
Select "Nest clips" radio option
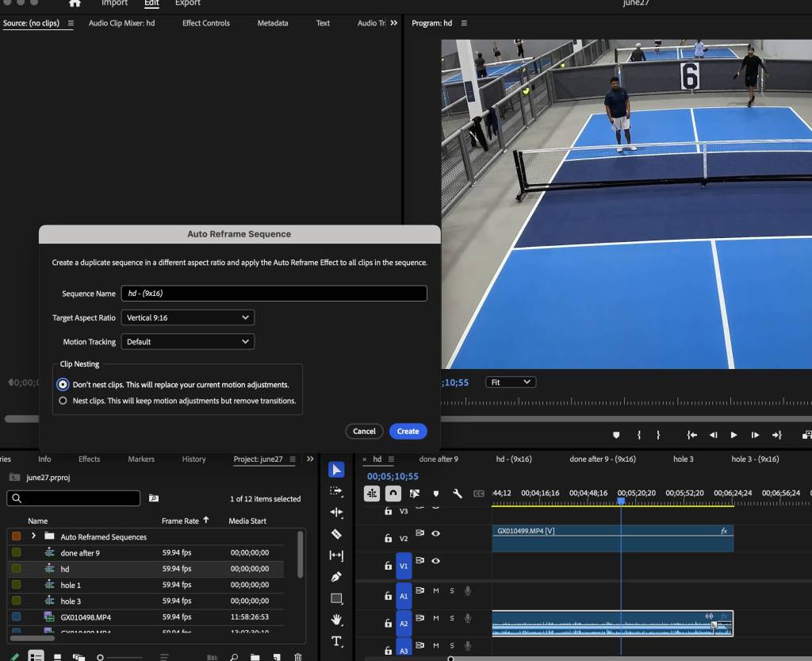click(x=63, y=401)
